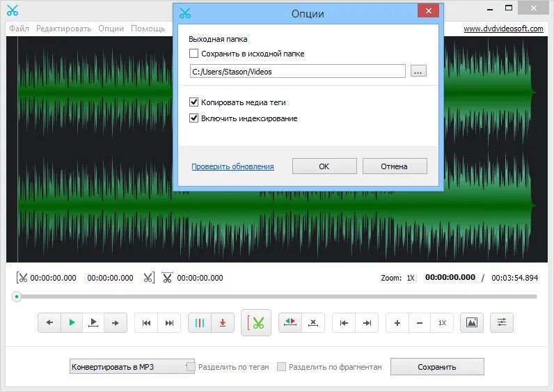Enable Сохранить в исходной папке checkbox
This screenshot has width=554, height=392.
point(193,54)
